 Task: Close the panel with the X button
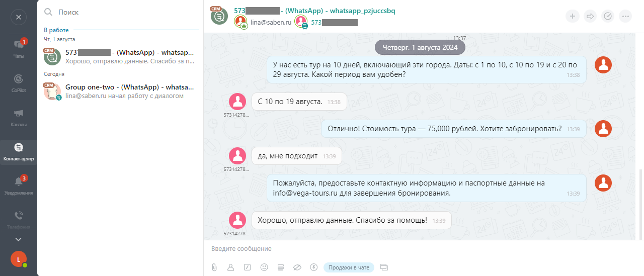[19, 17]
